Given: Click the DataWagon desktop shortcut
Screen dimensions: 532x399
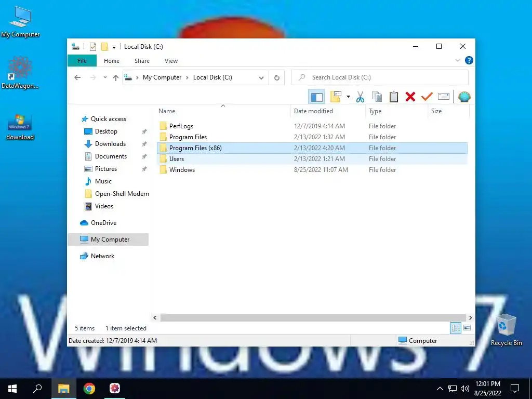Looking at the screenshot, I should (20, 73).
